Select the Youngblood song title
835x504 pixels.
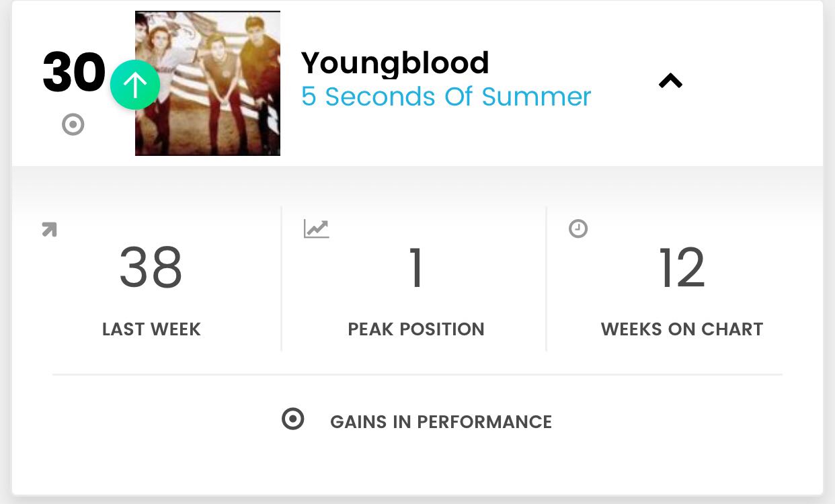pos(395,63)
